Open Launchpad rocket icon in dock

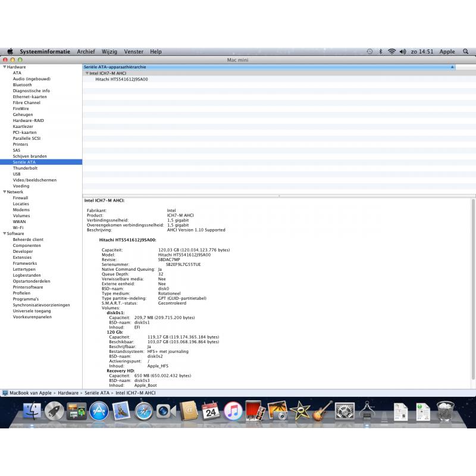pyautogui.click(x=54, y=411)
